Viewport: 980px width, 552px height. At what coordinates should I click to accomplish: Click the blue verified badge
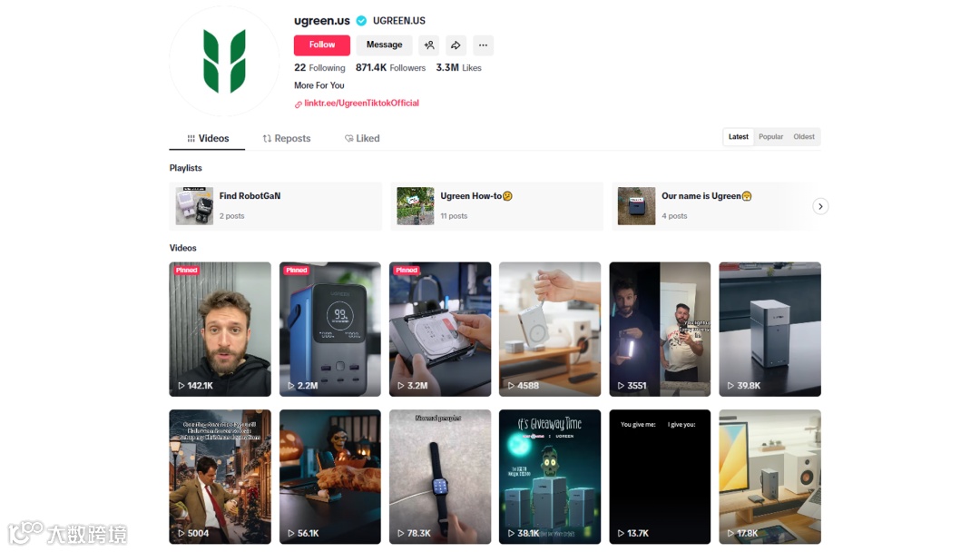tap(361, 21)
